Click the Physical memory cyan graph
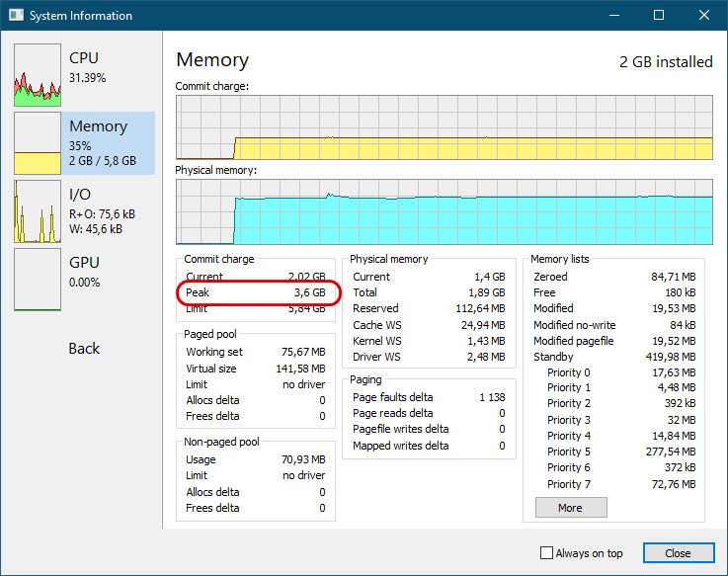The width and height of the screenshot is (728, 576). 445,211
